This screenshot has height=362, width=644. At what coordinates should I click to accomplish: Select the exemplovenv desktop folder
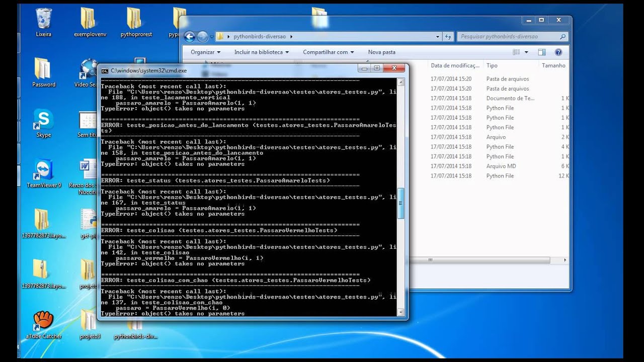[x=88, y=23]
